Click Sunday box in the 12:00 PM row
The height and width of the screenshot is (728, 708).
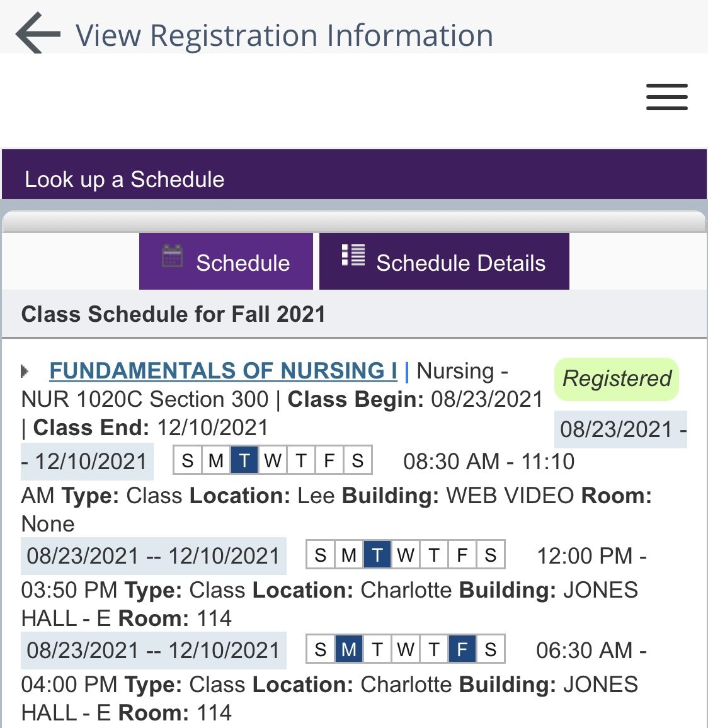point(321,555)
